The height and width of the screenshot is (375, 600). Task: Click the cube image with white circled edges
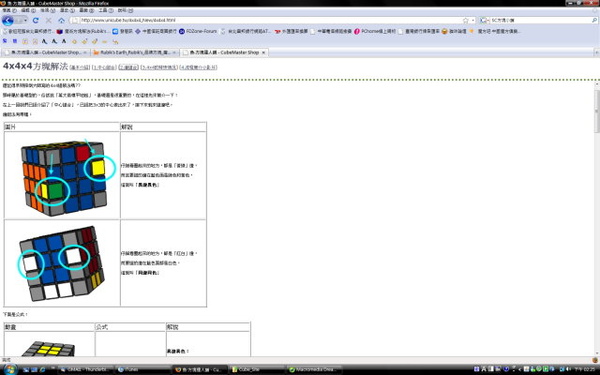(x=62, y=263)
